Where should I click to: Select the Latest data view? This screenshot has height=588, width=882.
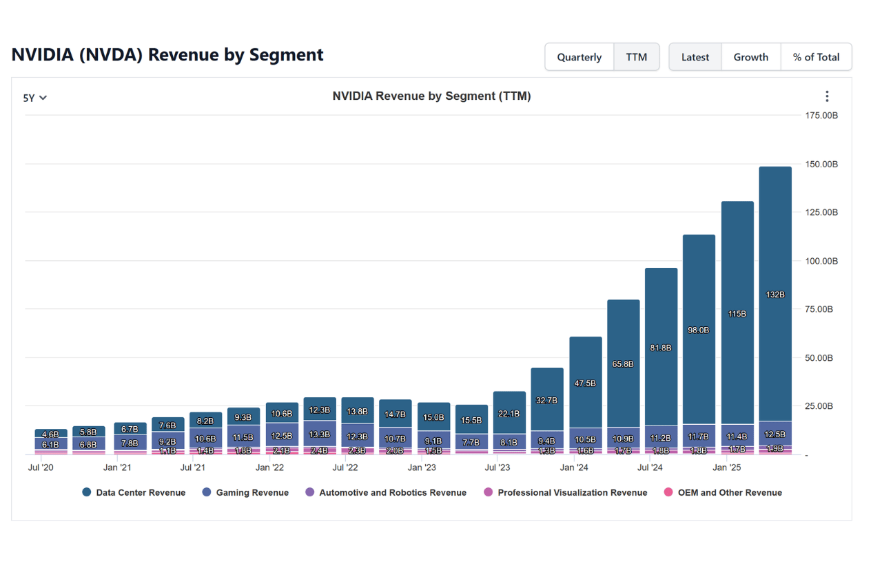pos(695,57)
